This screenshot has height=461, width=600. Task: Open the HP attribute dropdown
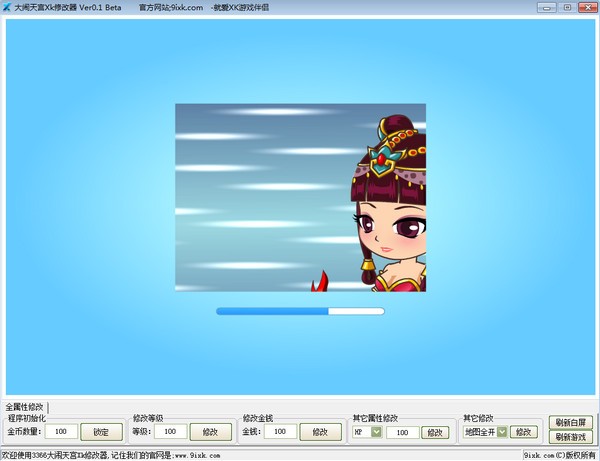click(x=377, y=432)
